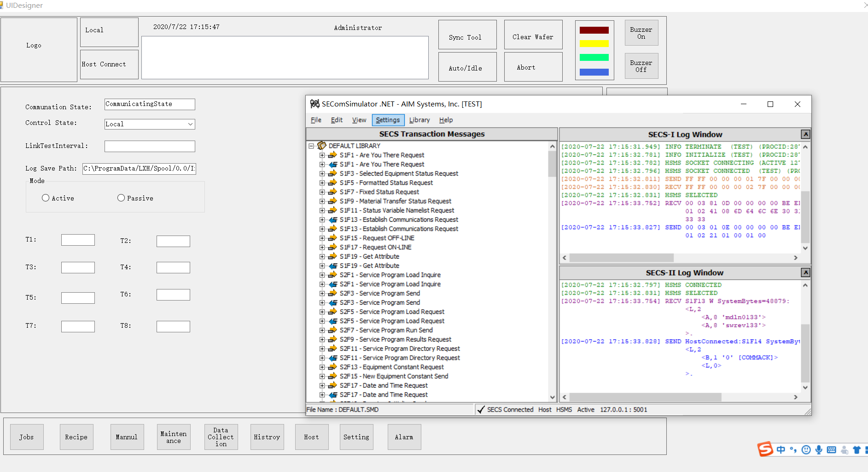Collapse the SECS-II Log Window using its arrow icon
The width and height of the screenshot is (868, 472).
[x=805, y=272]
